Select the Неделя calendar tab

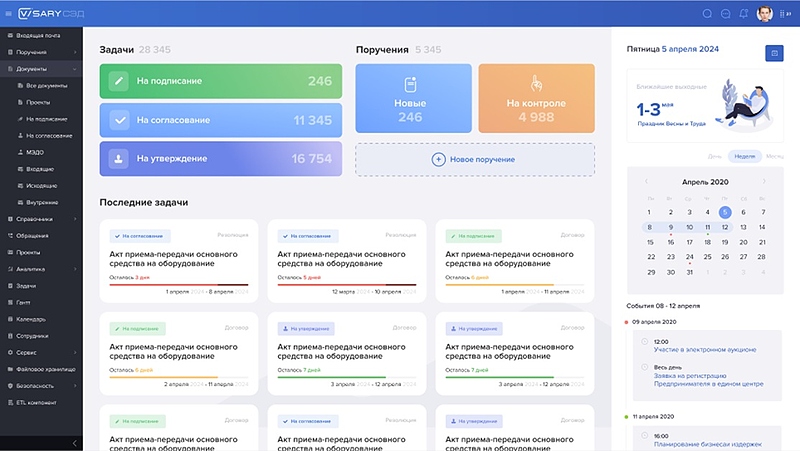(744, 156)
